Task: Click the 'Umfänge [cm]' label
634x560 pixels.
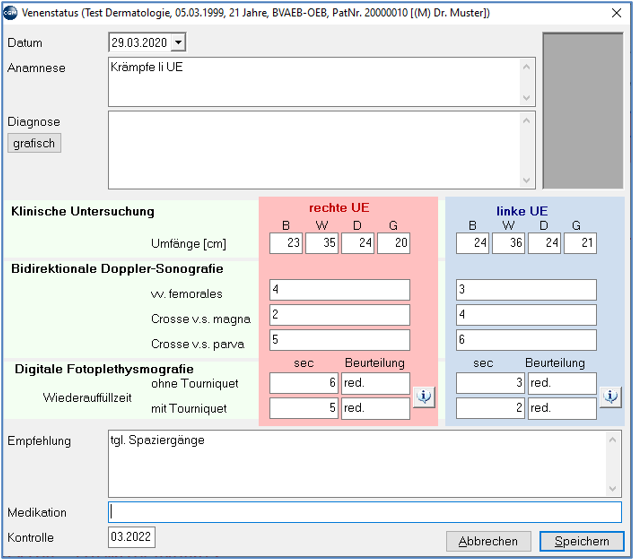Action: [x=188, y=244]
